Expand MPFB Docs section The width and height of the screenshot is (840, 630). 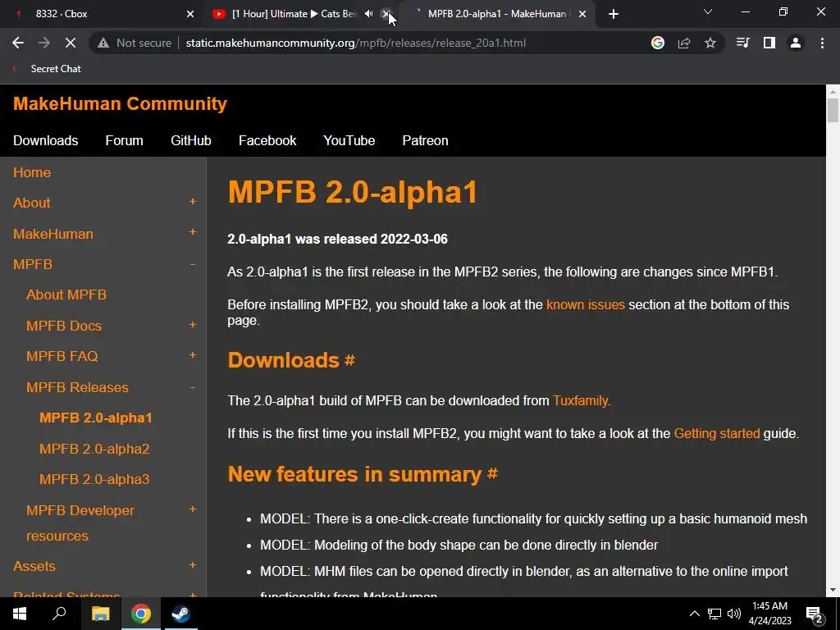[192, 325]
